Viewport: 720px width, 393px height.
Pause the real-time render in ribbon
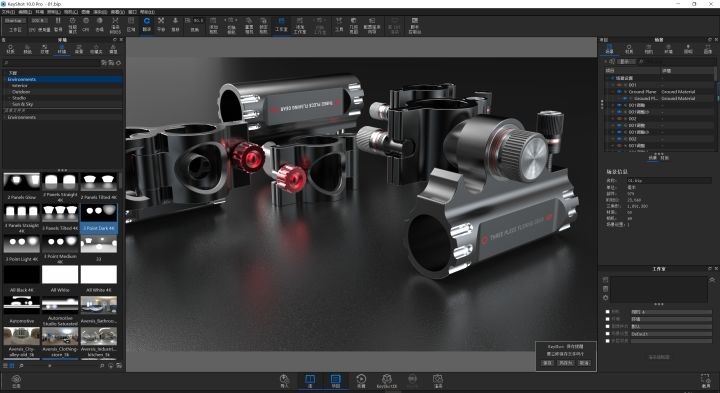pos(58,24)
